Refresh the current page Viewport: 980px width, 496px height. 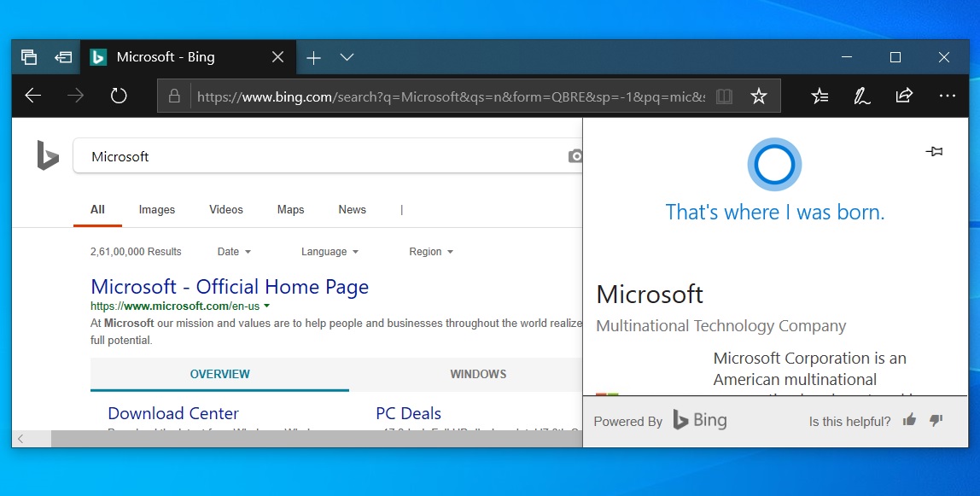tap(118, 95)
